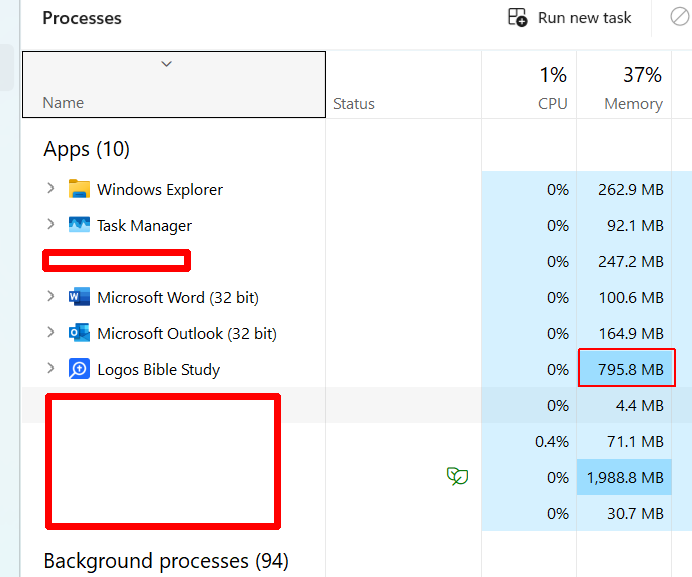Click the 71.1 MB memory value
This screenshot has height=577, width=692.
click(x=635, y=441)
